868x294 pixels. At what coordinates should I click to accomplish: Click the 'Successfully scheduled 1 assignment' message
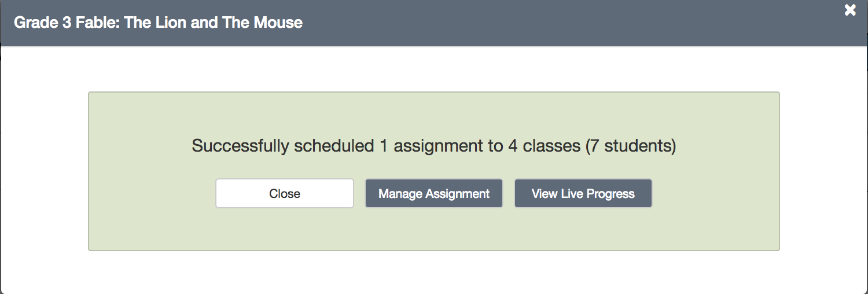433,146
